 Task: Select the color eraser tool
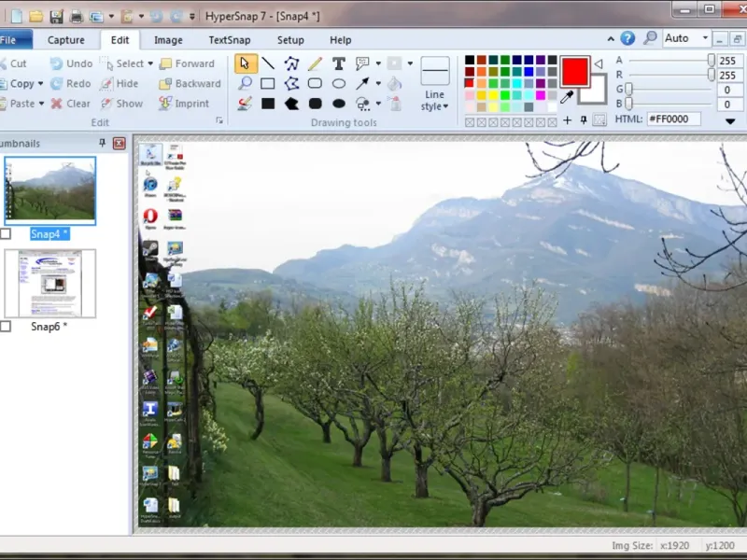245,104
